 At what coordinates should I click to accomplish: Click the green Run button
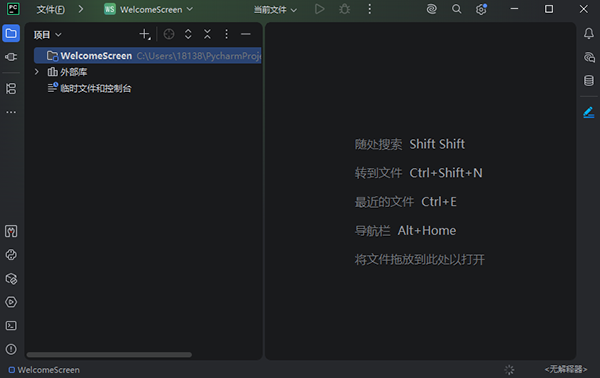click(320, 9)
